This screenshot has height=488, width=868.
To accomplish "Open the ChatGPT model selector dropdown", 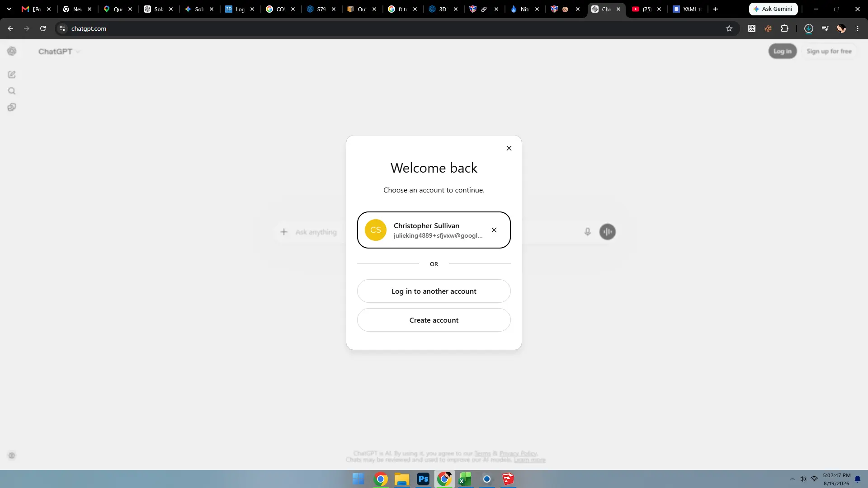I will point(59,52).
